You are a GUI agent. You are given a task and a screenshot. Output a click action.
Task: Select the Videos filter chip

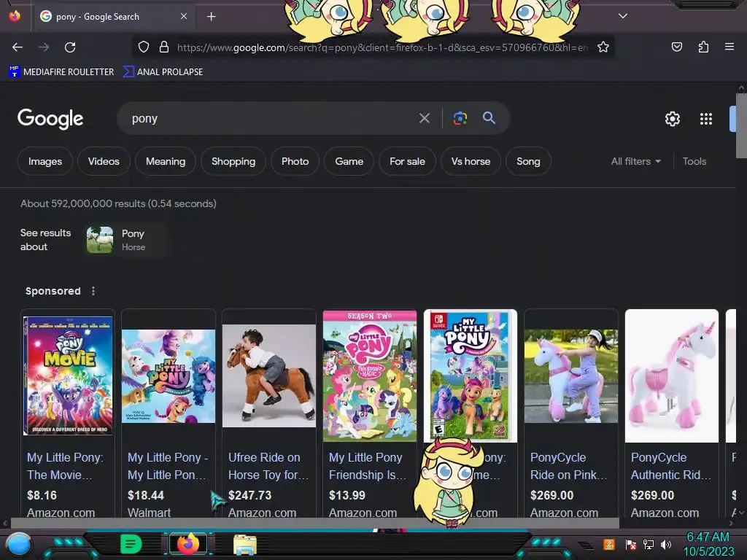[104, 161]
